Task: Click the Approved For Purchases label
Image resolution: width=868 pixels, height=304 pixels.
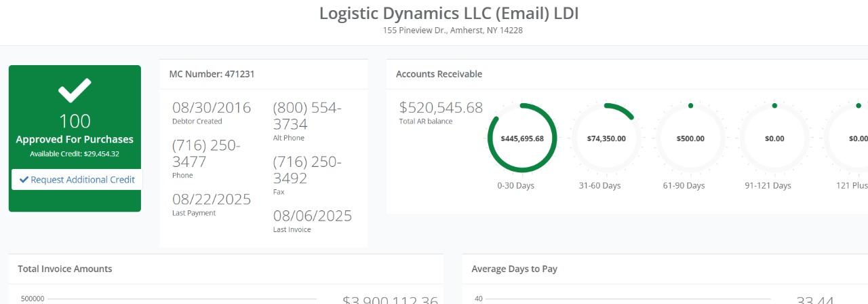Action: (75, 139)
